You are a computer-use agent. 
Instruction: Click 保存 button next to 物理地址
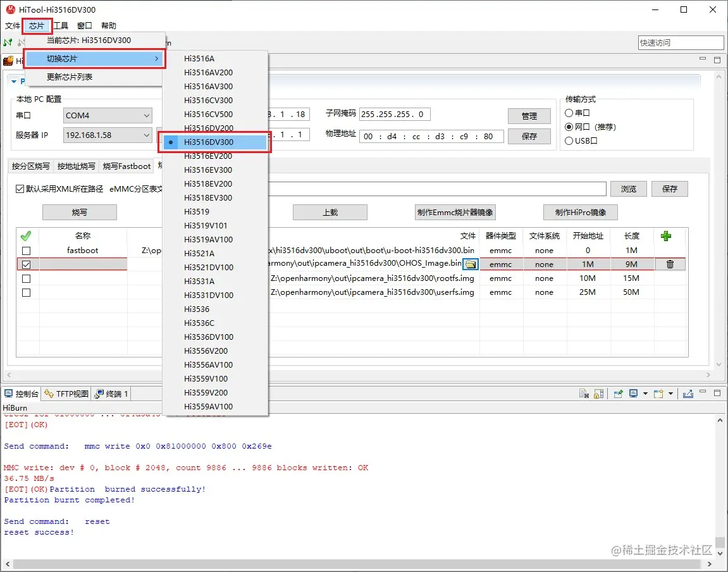(529, 137)
